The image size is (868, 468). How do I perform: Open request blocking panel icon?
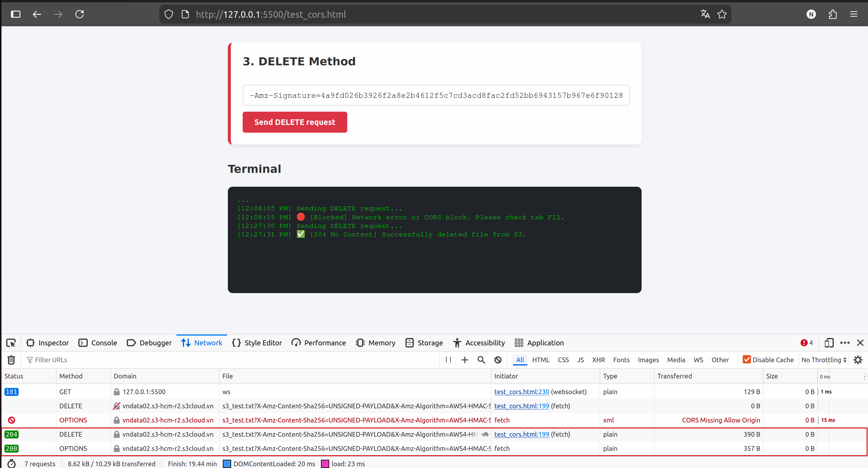click(x=498, y=360)
